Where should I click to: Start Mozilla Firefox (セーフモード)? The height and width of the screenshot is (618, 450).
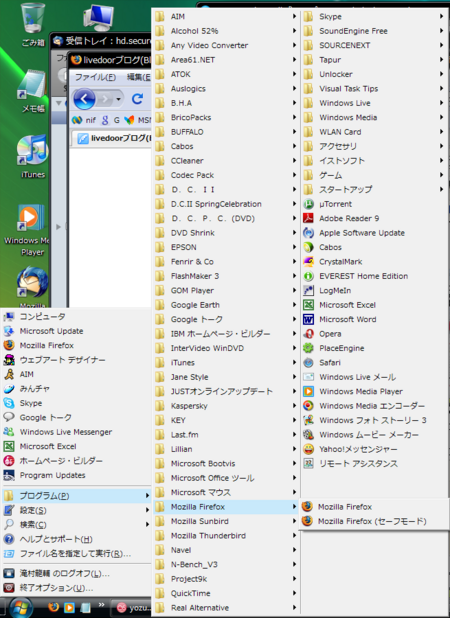(374, 521)
